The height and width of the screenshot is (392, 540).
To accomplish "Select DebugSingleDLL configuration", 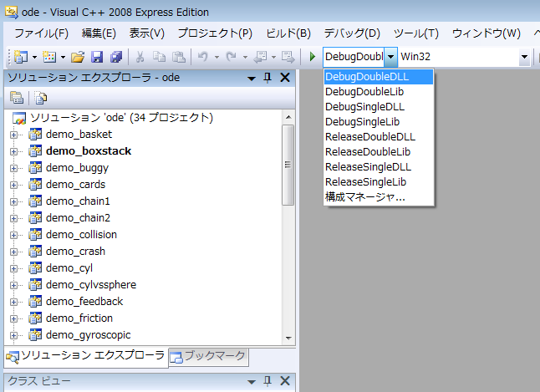I will click(379, 107).
